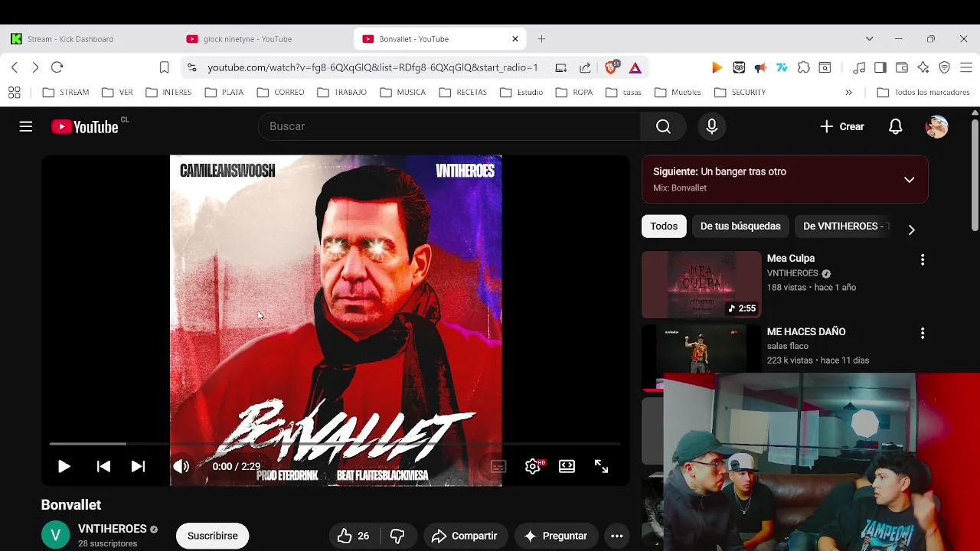Select the De tus búsquedas chip

(740, 227)
